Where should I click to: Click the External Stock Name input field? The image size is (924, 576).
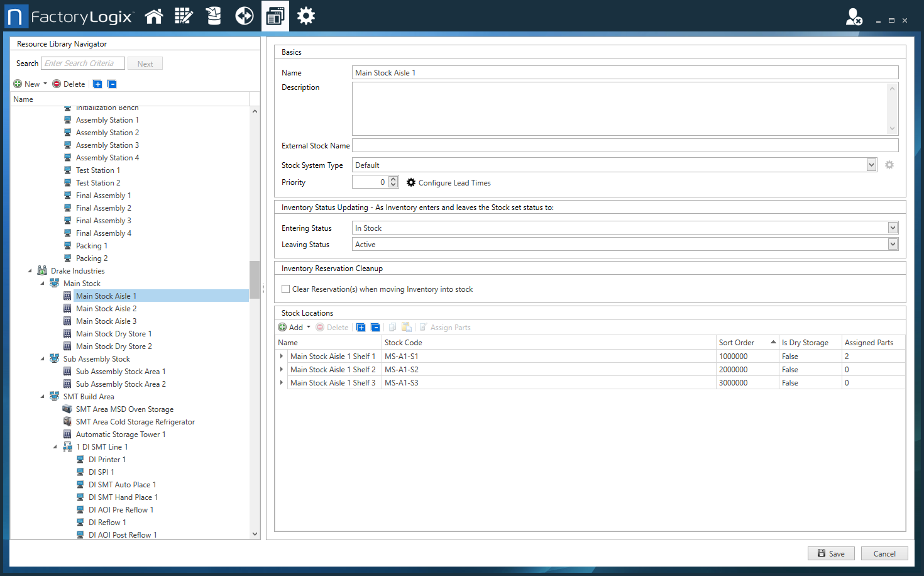(625, 146)
